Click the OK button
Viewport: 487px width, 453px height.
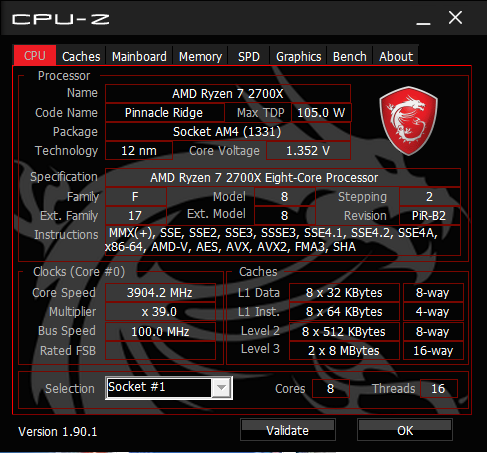pos(405,430)
